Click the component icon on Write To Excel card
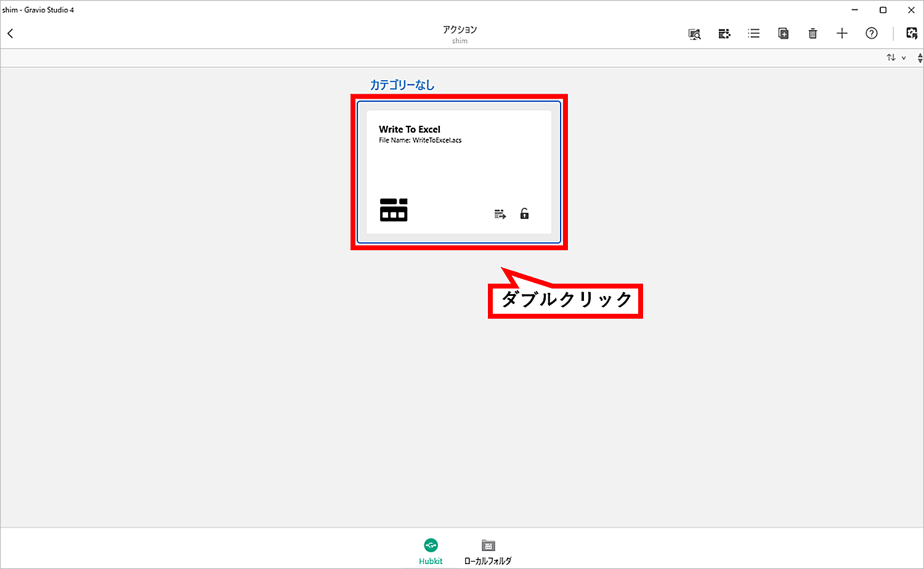The height and width of the screenshot is (569, 924). click(x=394, y=210)
